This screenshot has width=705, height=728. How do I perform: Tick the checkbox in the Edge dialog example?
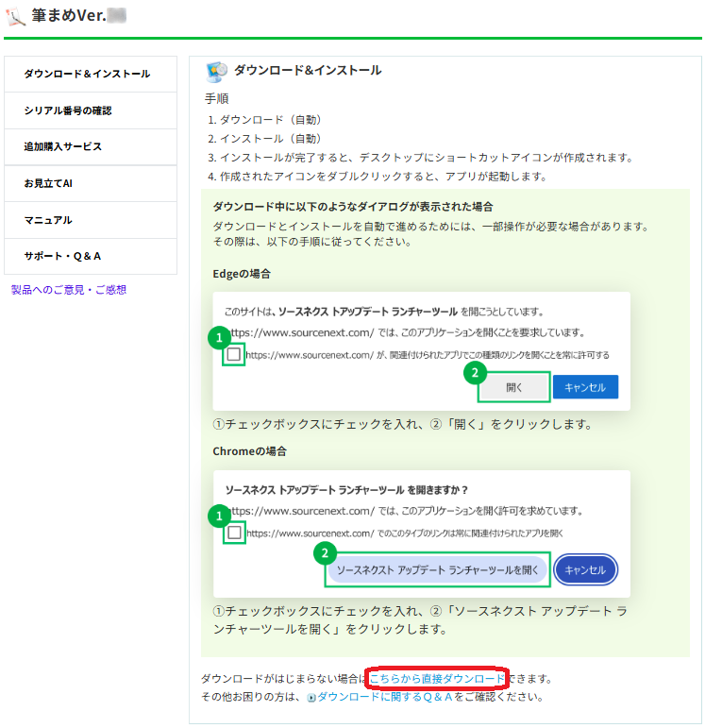233,355
